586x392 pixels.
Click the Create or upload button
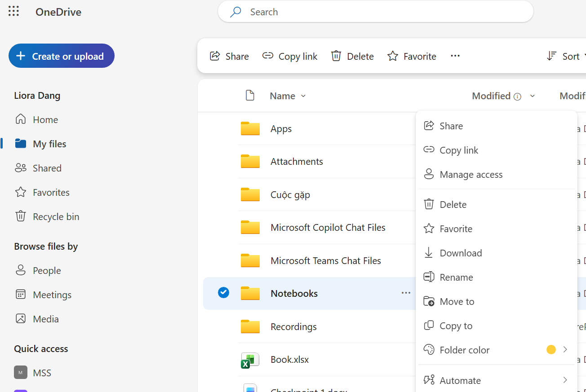click(x=62, y=56)
